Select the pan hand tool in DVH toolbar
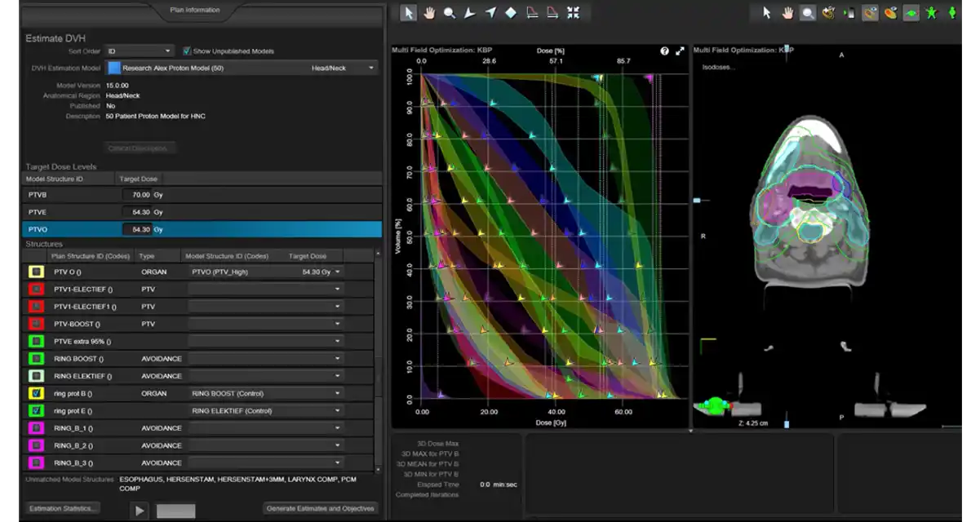Viewport: 980px width, 522px height. 429,12
